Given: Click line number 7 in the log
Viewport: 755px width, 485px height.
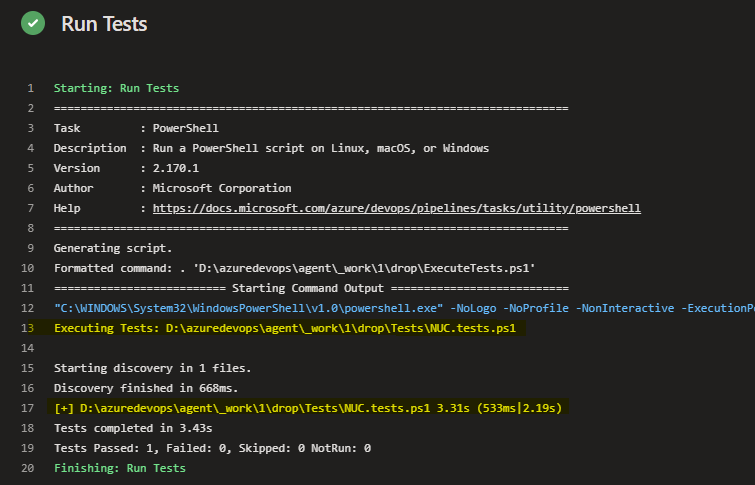Looking at the screenshot, I should click(31, 208).
